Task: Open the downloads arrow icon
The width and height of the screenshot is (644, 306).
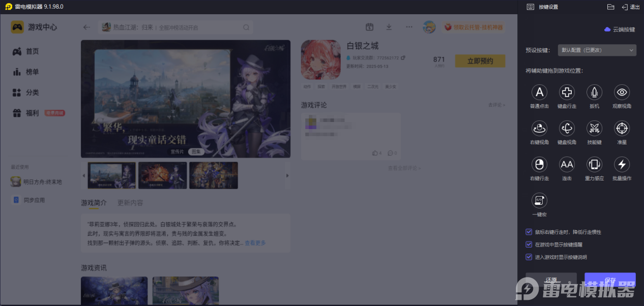Action: tap(389, 27)
